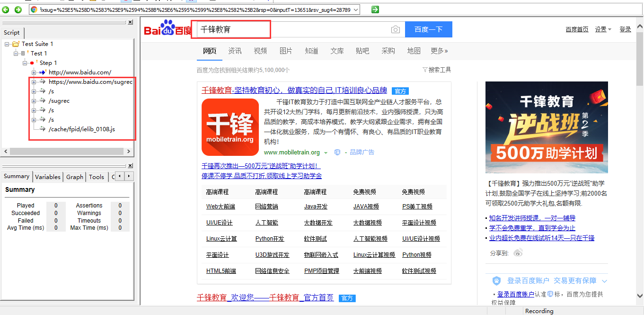
Task: Select the 地图 search category
Action: pos(414,51)
